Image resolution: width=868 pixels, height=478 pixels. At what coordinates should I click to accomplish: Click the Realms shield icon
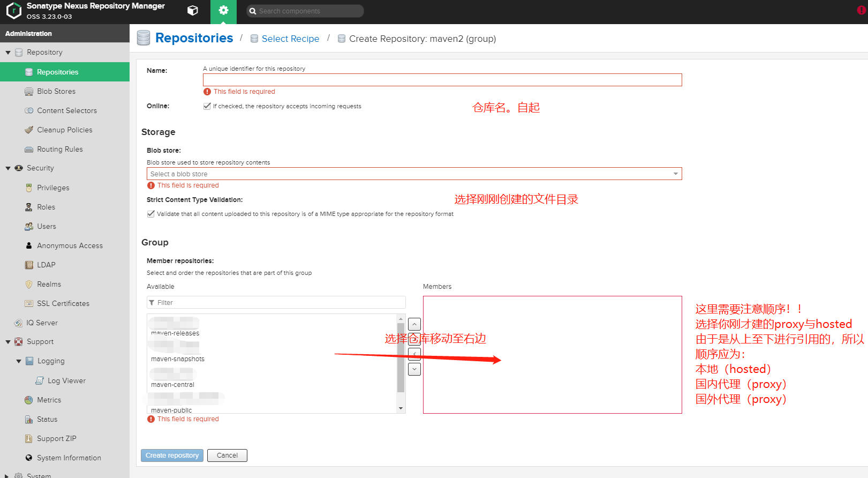click(x=29, y=285)
